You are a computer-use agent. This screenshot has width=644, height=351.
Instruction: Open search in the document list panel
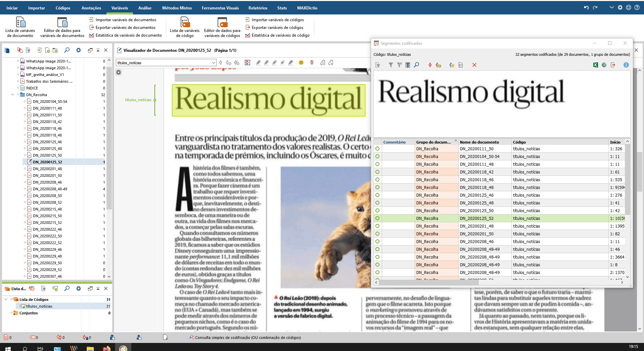click(x=67, y=50)
